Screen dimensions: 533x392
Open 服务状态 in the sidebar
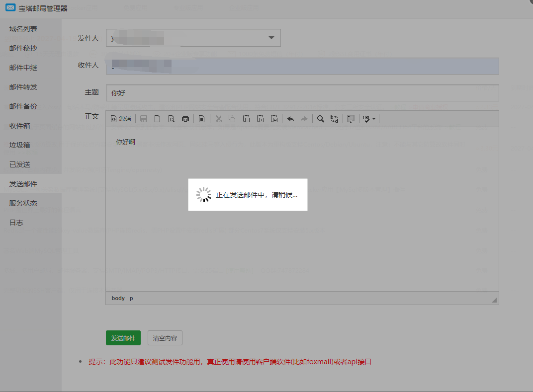pos(23,203)
